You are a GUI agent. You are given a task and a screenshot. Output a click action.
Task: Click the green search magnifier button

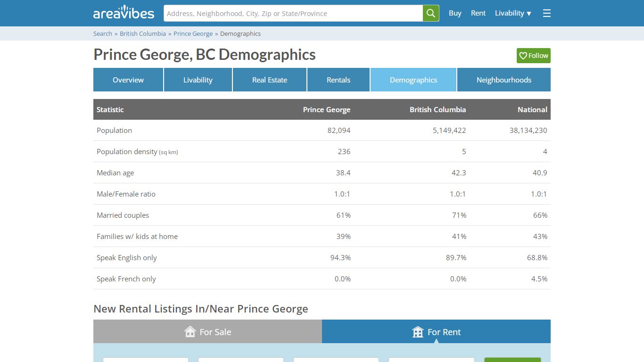(431, 13)
